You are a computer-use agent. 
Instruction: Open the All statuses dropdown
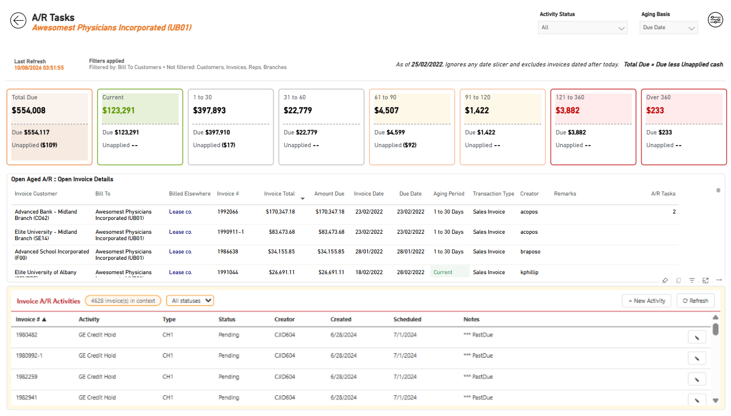pyautogui.click(x=190, y=301)
